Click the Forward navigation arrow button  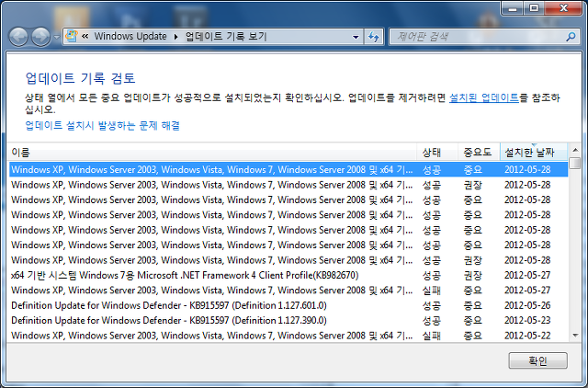point(40,37)
